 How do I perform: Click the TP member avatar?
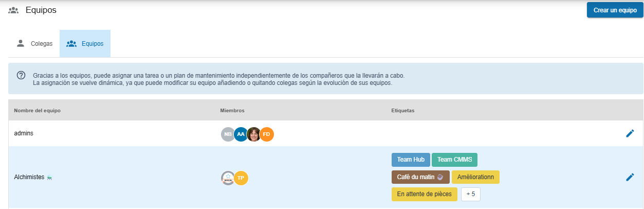[241, 178]
